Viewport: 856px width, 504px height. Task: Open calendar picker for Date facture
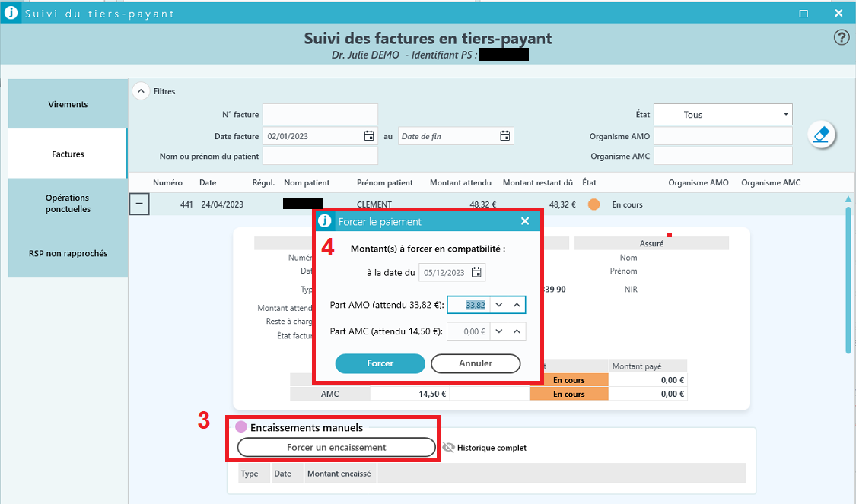pyautogui.click(x=369, y=136)
